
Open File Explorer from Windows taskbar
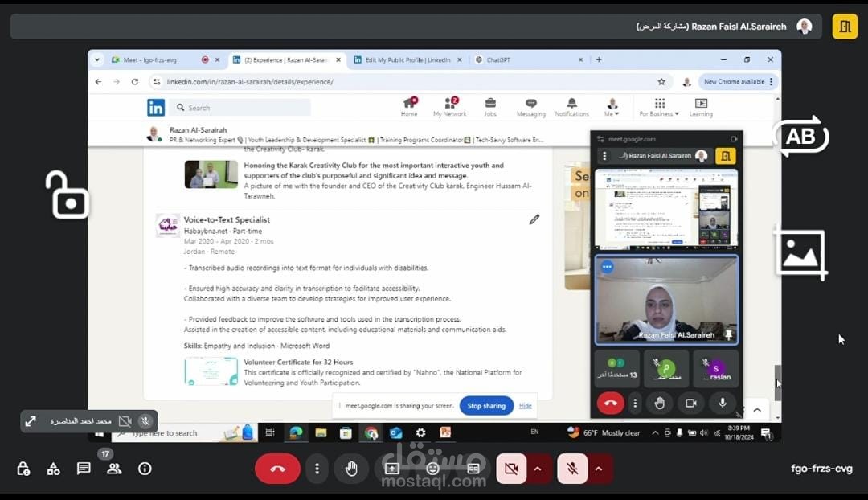(x=321, y=433)
